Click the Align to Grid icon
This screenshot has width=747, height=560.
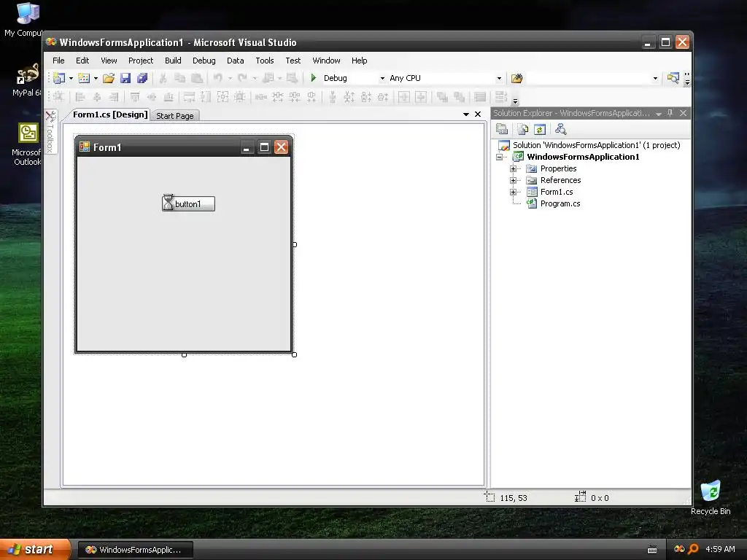[x=58, y=97]
